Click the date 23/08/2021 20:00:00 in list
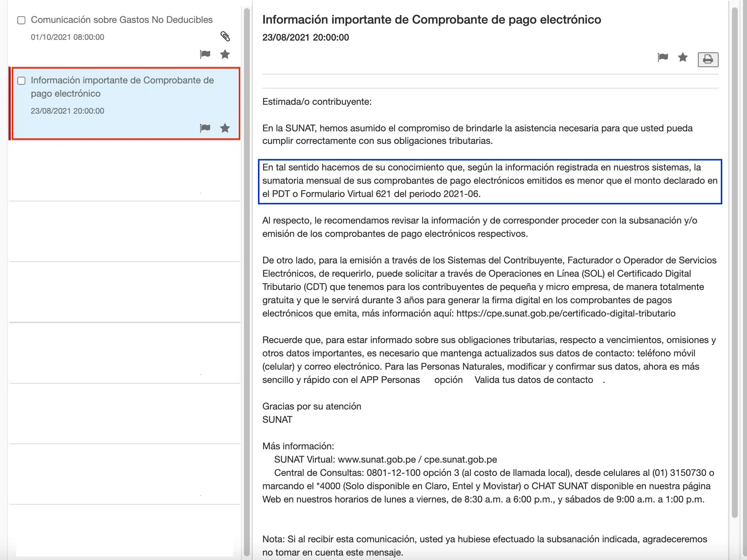747x560 pixels. (x=68, y=111)
